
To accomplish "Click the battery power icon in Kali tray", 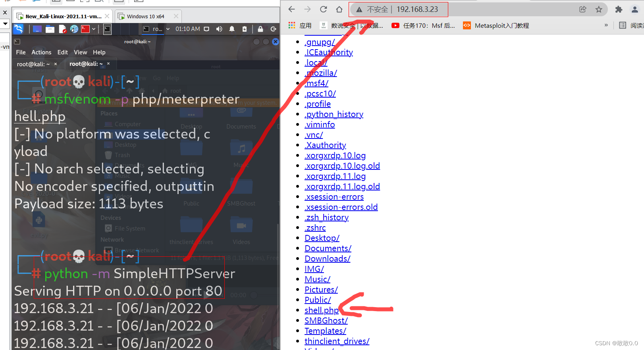I will pos(245,29).
